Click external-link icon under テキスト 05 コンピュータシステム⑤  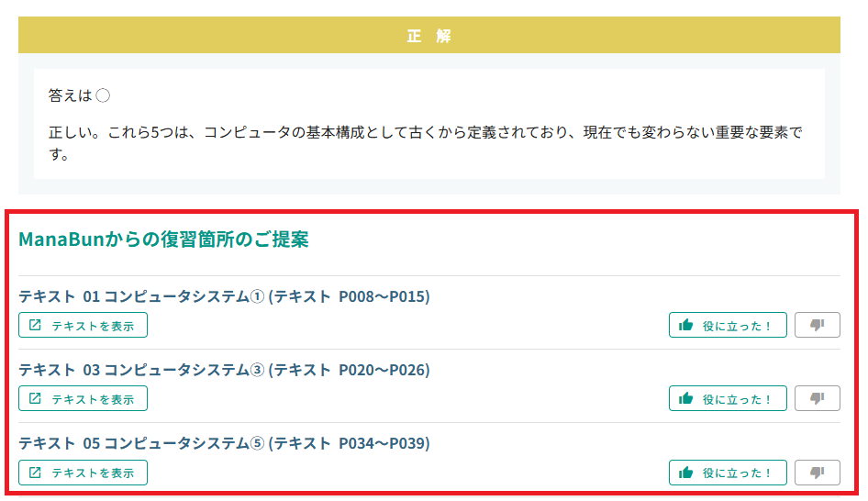pyautogui.click(x=35, y=472)
